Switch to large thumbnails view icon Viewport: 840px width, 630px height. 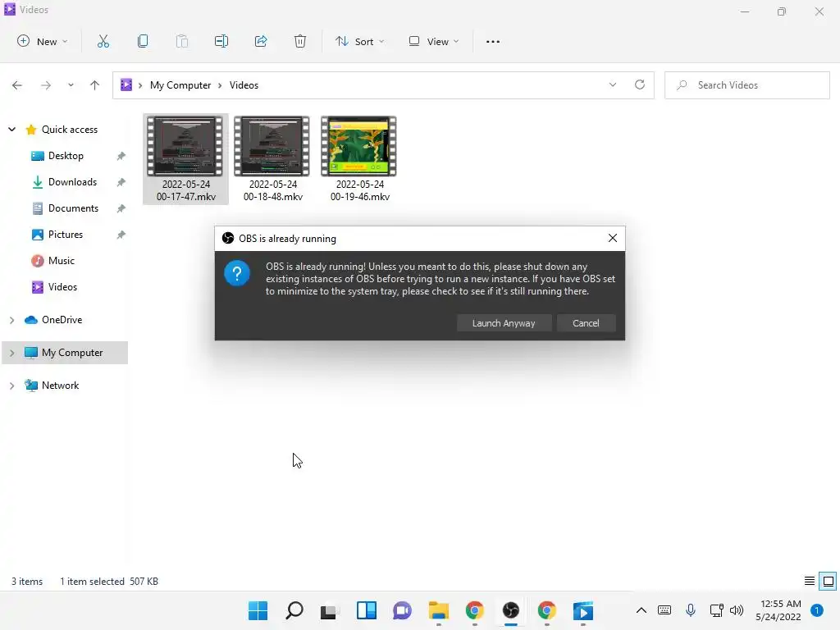click(829, 581)
